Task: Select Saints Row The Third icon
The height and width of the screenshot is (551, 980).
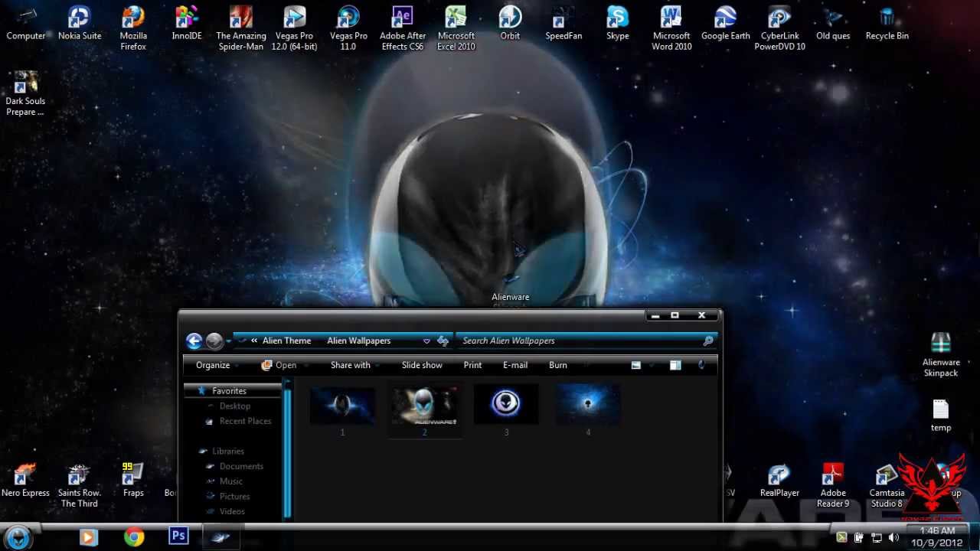Action: tap(80, 485)
